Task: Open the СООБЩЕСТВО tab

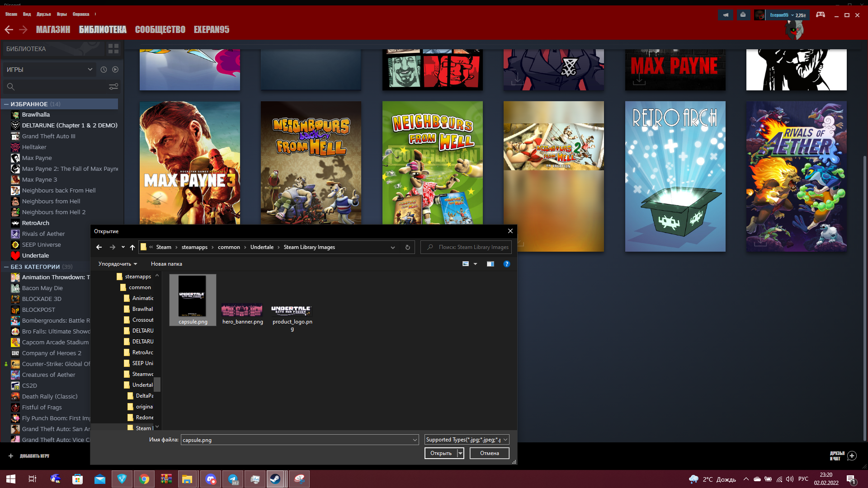Action: pos(160,29)
